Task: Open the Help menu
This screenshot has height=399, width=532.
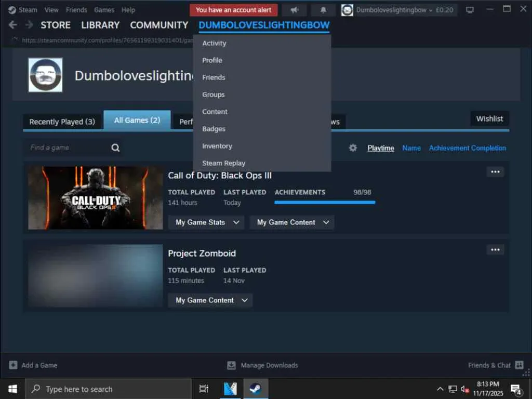Action: coord(128,10)
